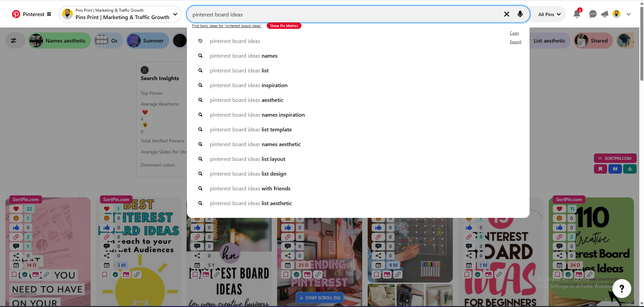
Task: Click the megaphone updates icon
Action: coord(605,14)
